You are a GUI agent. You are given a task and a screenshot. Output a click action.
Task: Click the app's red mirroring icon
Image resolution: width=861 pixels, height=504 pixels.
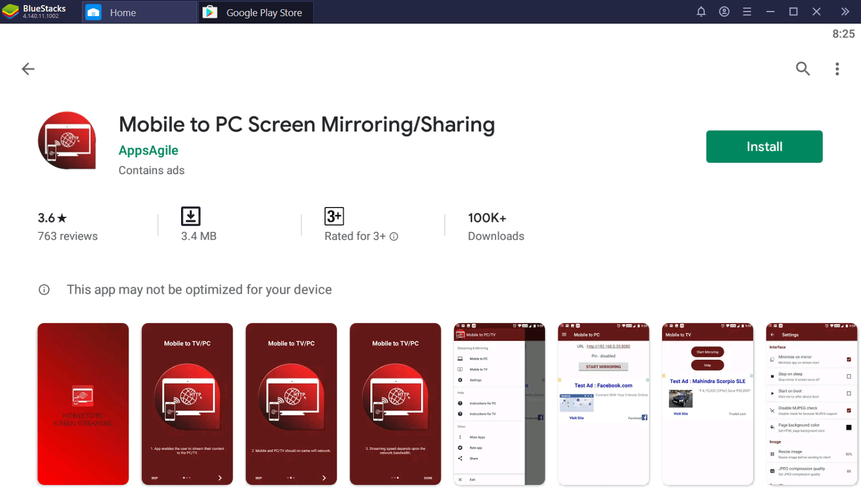[67, 140]
